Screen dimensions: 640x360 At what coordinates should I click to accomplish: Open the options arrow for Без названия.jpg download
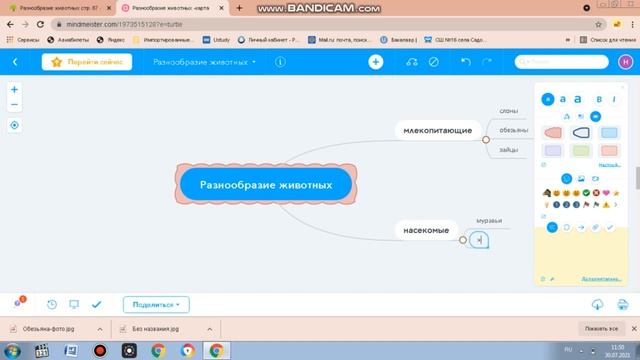point(209,329)
